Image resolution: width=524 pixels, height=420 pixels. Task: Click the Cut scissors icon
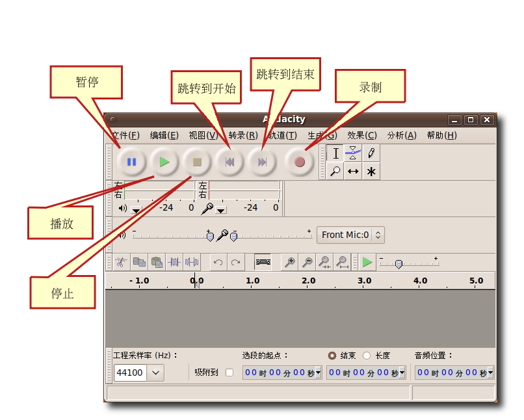pyautogui.click(x=122, y=262)
